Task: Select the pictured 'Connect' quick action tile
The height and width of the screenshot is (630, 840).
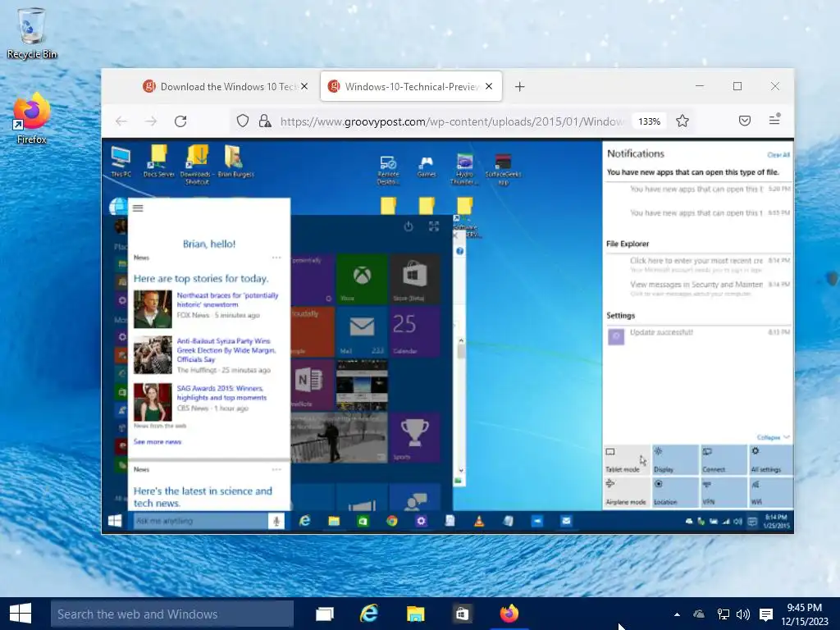Action: [724, 459]
